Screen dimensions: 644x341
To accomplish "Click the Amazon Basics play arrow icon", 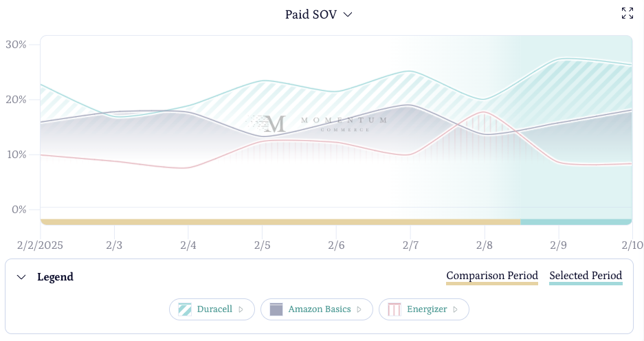I will pyautogui.click(x=359, y=309).
